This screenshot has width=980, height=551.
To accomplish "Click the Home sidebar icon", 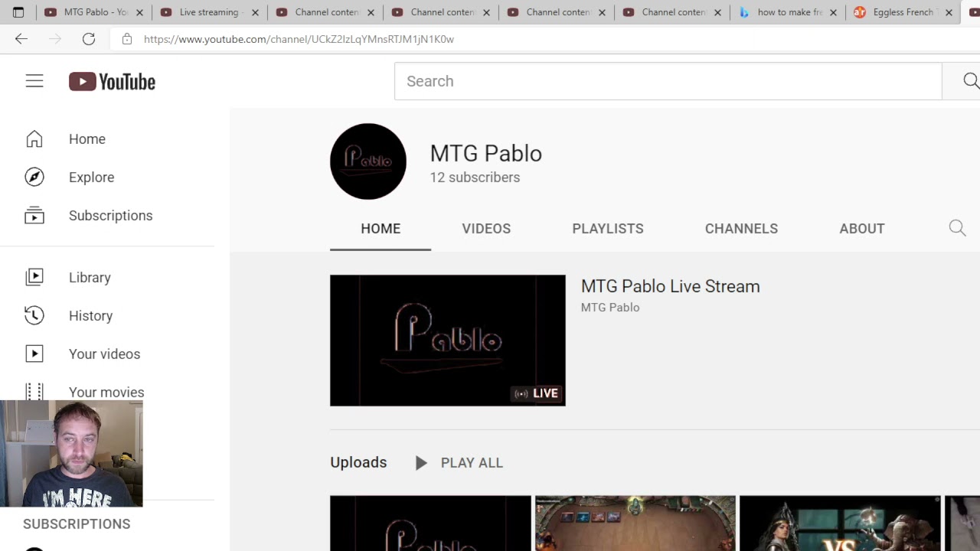I will 34,139.
